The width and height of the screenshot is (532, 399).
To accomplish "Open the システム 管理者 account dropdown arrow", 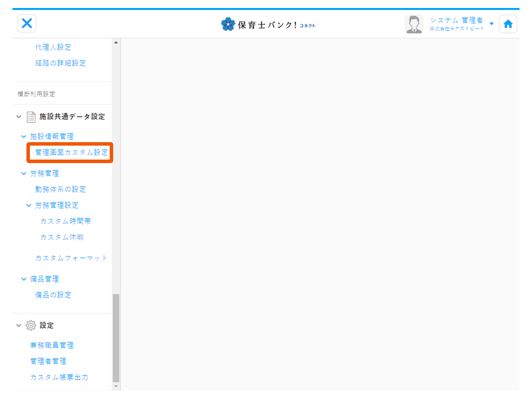I will tap(492, 23).
